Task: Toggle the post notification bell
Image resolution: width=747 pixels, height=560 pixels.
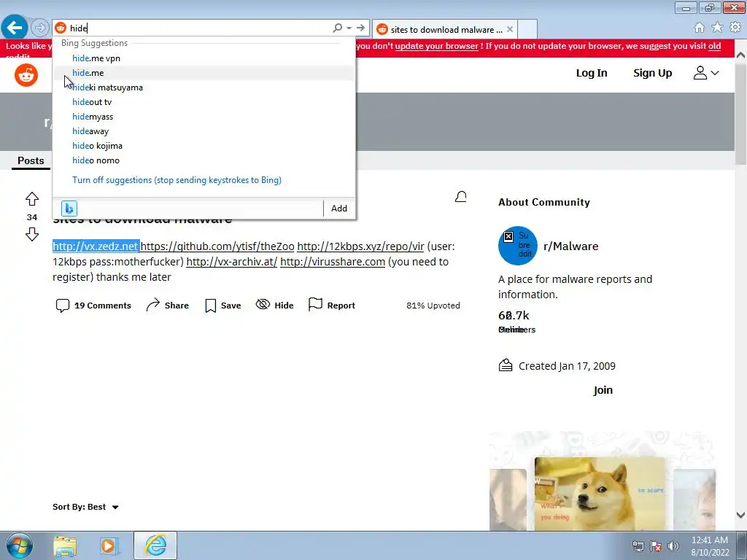Action: point(461,197)
